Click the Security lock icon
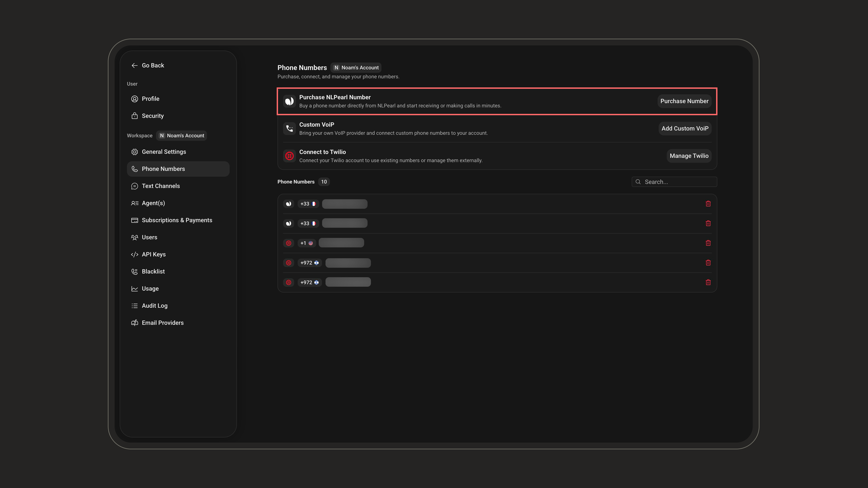This screenshot has width=868, height=488. pos(134,116)
